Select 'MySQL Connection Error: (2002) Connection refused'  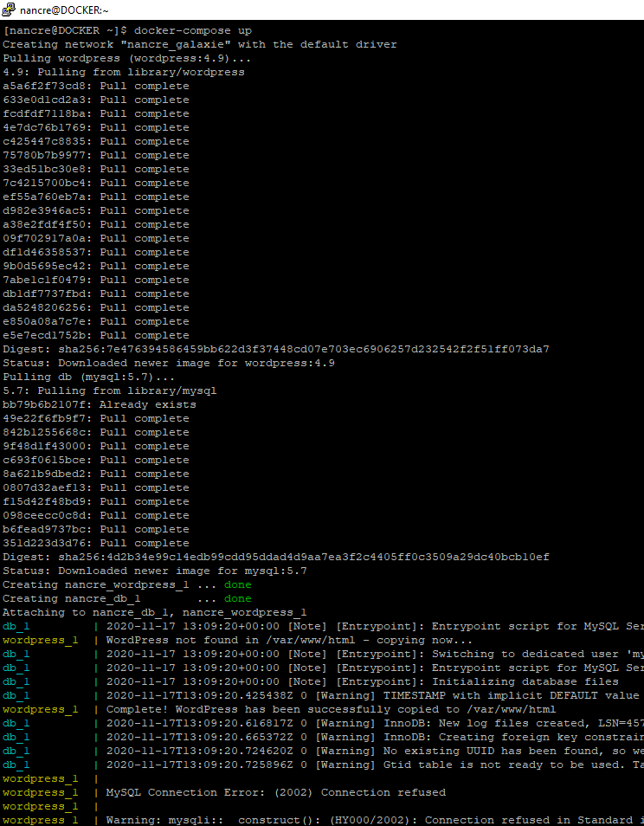(276, 792)
